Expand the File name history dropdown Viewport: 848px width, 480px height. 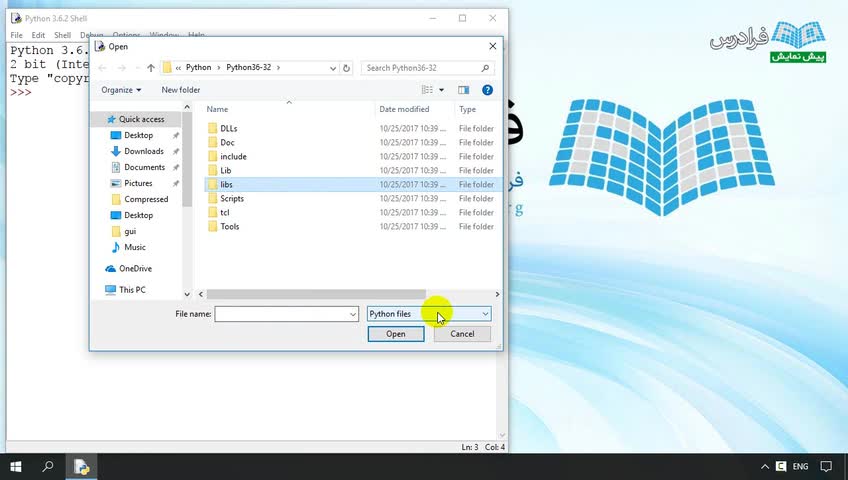tap(353, 314)
